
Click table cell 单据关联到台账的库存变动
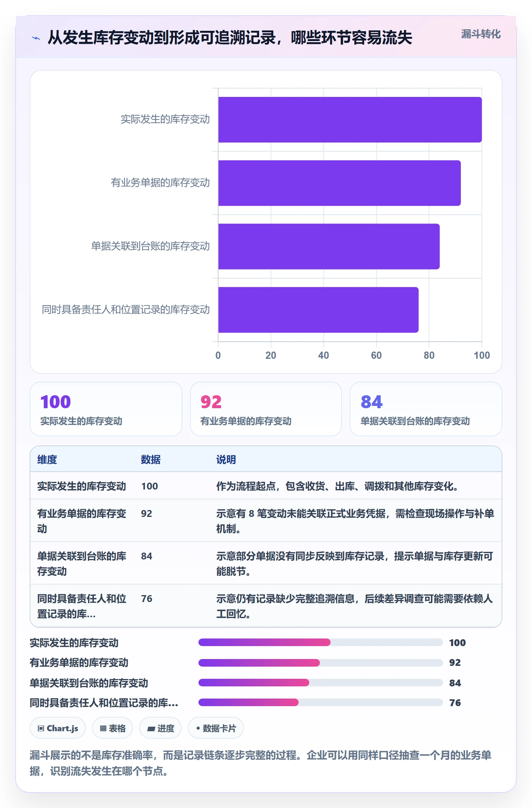[x=82, y=563]
